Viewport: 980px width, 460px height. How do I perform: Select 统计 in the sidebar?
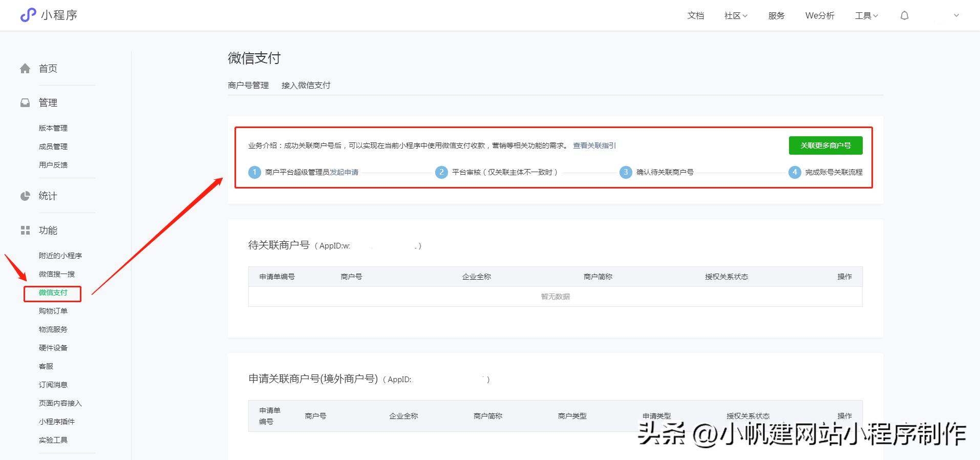48,196
